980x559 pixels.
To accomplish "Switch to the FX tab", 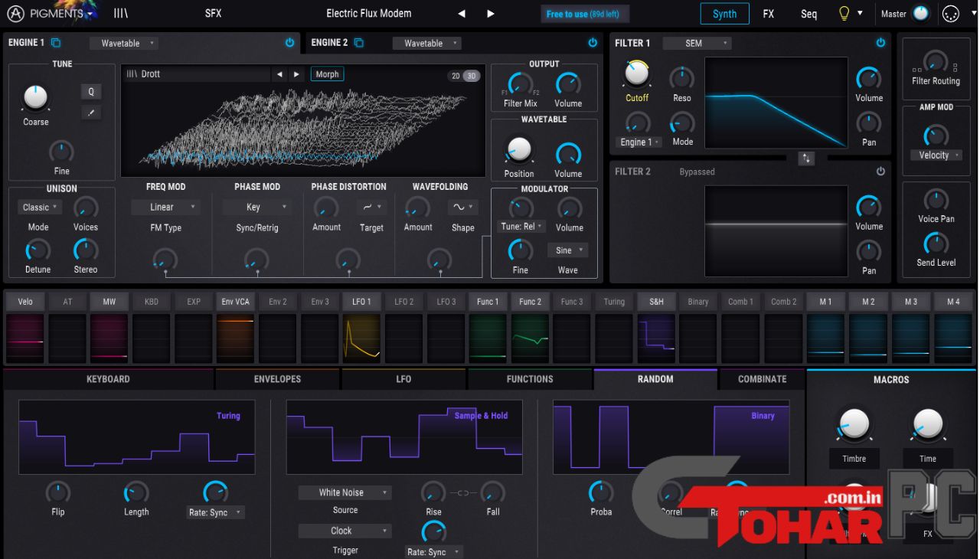I will click(768, 14).
